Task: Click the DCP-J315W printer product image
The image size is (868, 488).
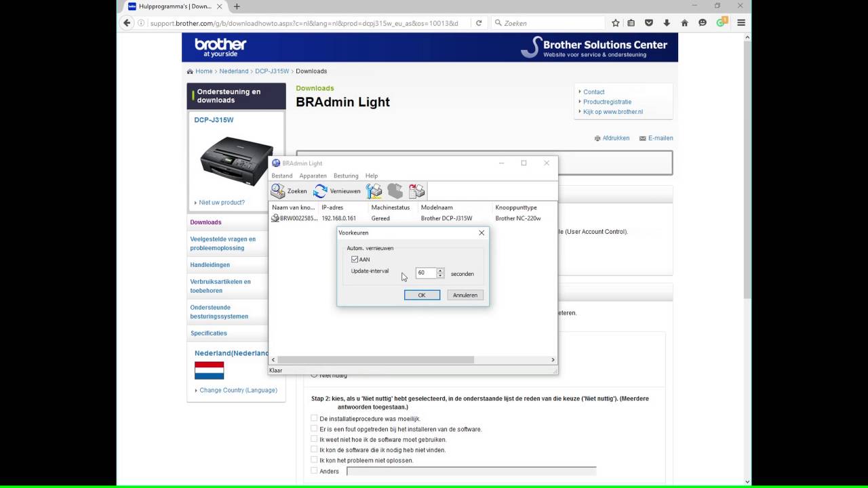Action: pos(236,162)
